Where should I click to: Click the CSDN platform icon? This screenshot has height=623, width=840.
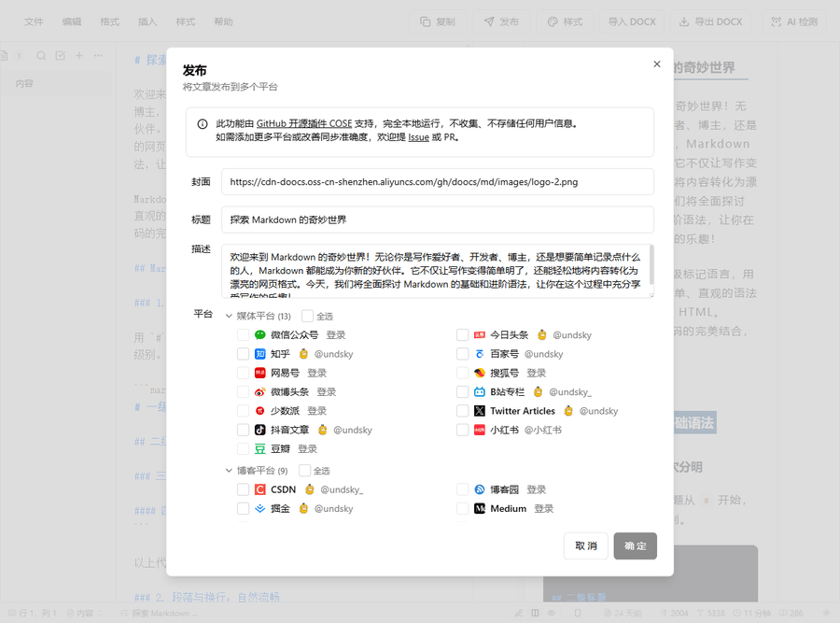click(259, 489)
